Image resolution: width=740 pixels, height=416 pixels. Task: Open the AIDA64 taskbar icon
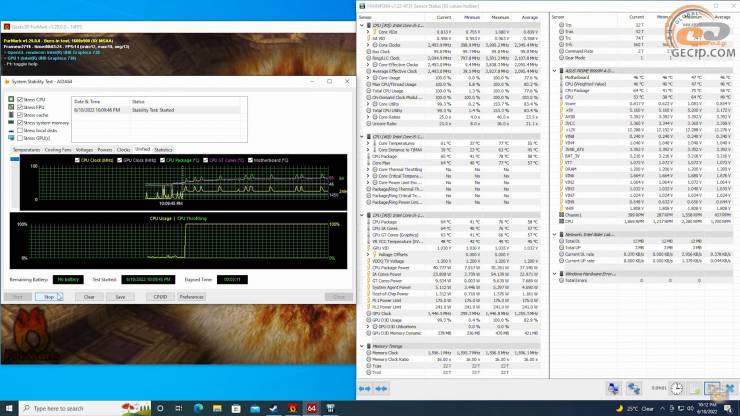[311, 408]
